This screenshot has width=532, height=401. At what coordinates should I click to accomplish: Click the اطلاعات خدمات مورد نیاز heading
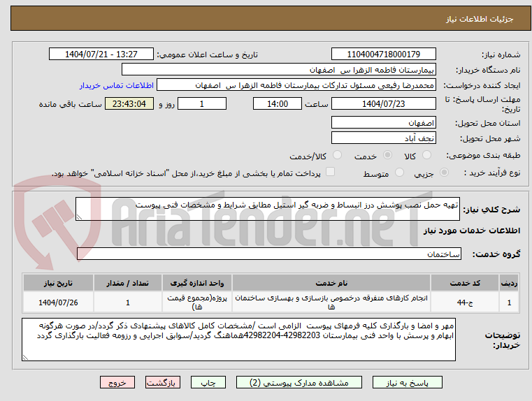(472, 231)
